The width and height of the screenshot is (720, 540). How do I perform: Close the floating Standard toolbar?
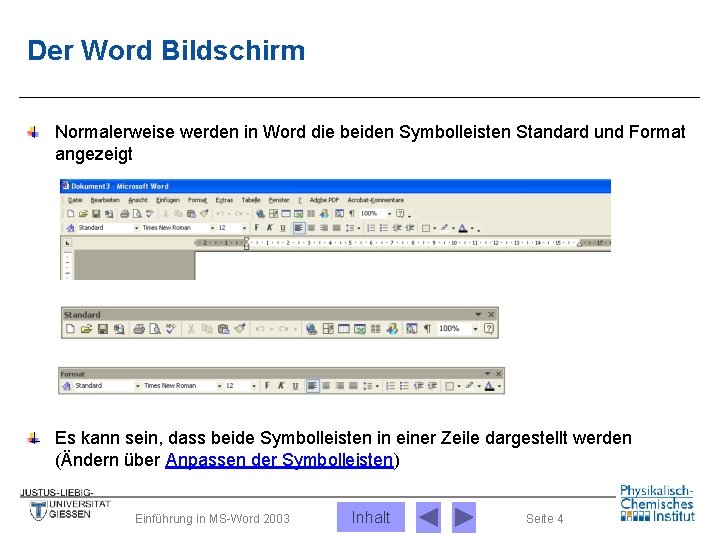(491, 315)
